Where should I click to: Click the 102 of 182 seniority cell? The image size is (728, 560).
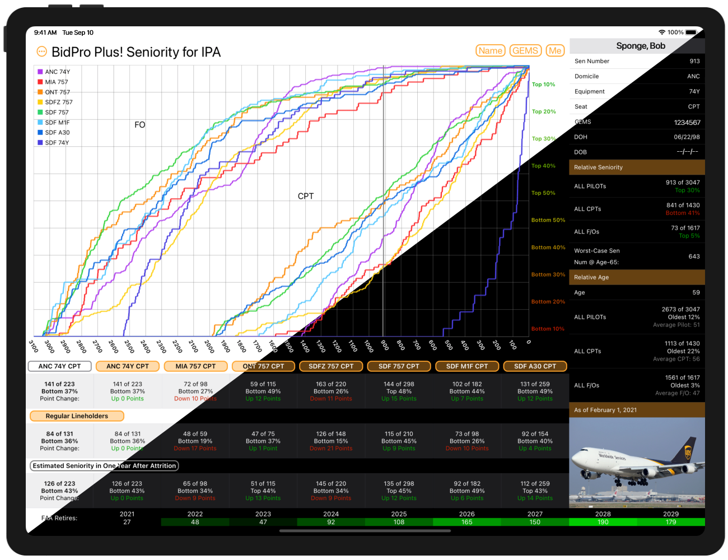(467, 391)
